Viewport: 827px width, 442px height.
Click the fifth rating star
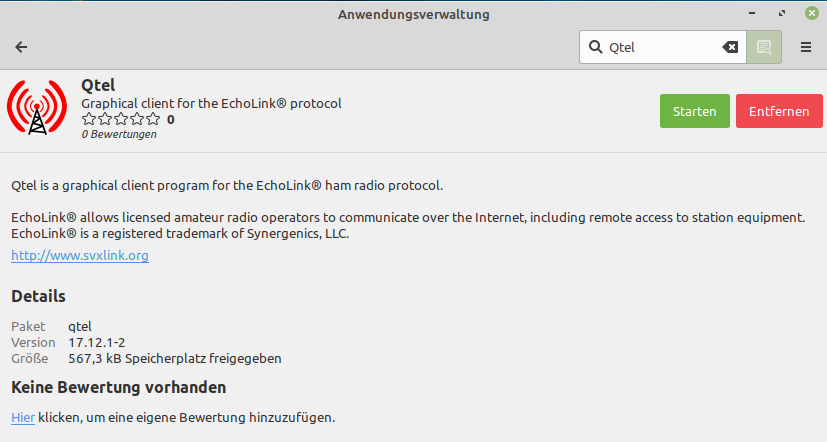(152, 119)
